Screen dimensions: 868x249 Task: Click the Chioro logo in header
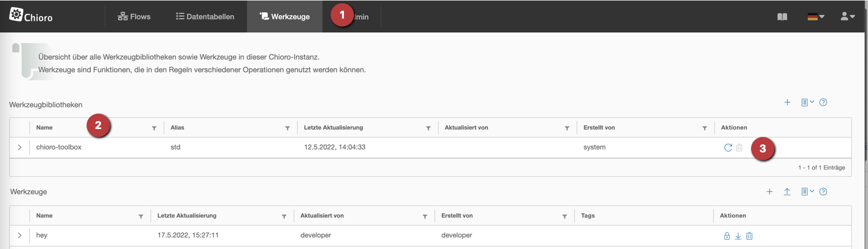pos(31,15)
